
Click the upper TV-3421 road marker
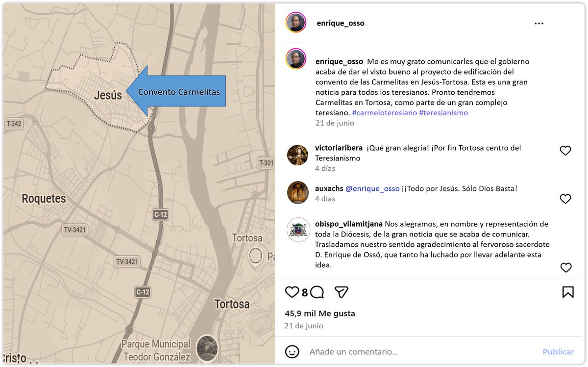tap(74, 230)
